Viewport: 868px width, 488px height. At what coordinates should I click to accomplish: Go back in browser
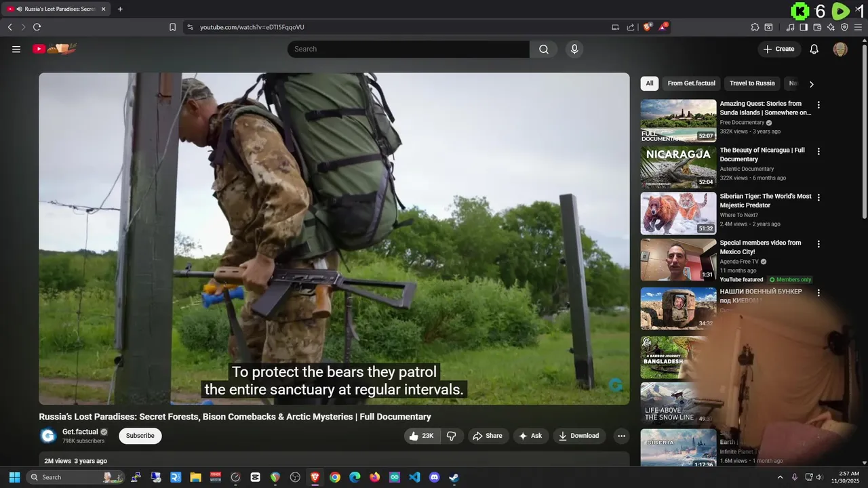pyautogui.click(x=9, y=27)
